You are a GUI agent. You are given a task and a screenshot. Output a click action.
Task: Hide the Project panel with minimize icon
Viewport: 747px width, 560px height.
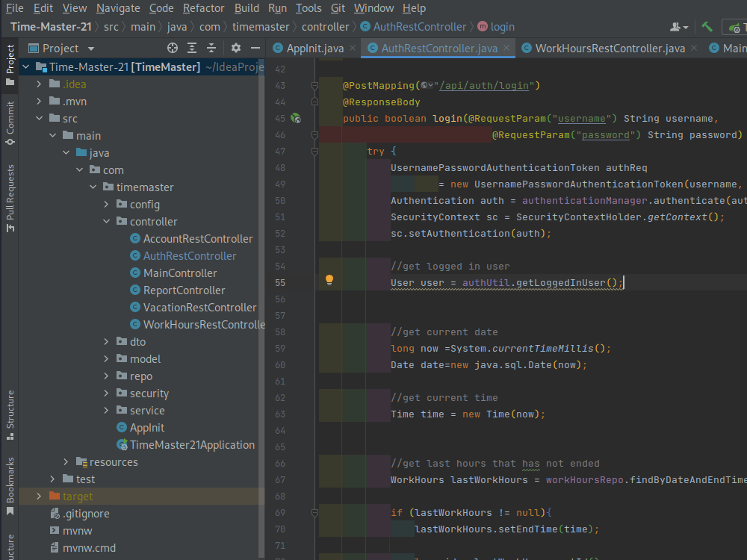pos(255,48)
